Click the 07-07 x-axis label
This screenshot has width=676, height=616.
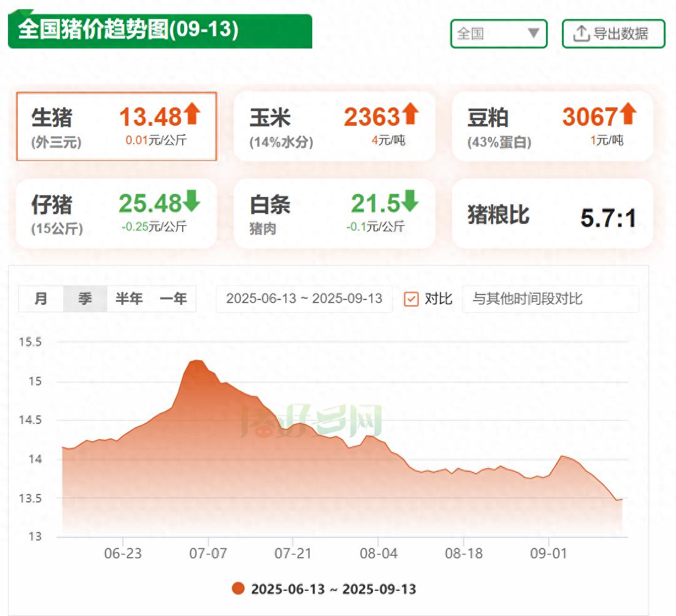point(208,553)
